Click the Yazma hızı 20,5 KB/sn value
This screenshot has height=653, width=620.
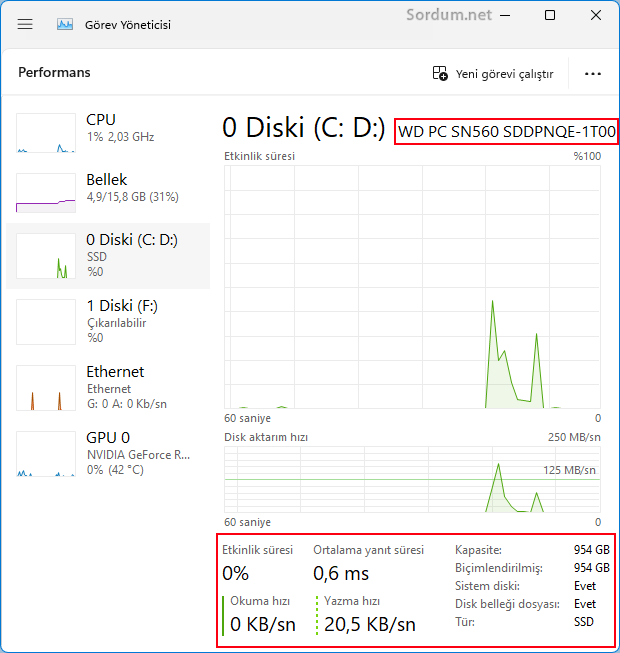[x=370, y=624]
